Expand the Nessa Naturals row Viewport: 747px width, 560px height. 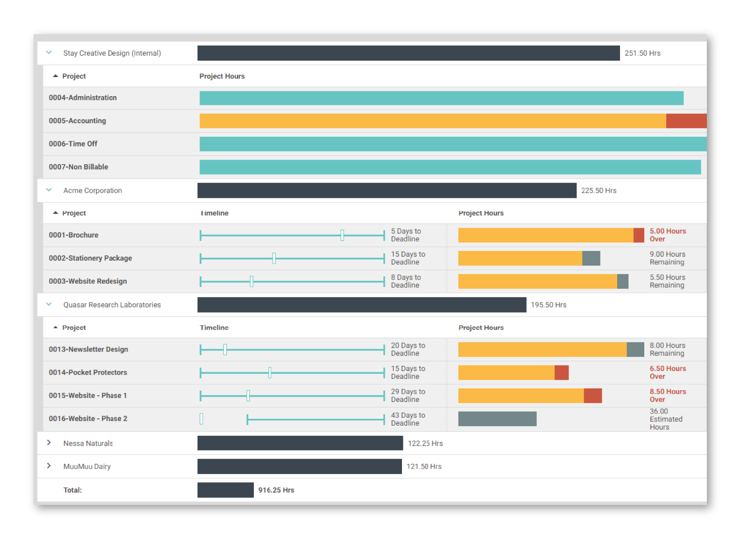tap(49, 443)
